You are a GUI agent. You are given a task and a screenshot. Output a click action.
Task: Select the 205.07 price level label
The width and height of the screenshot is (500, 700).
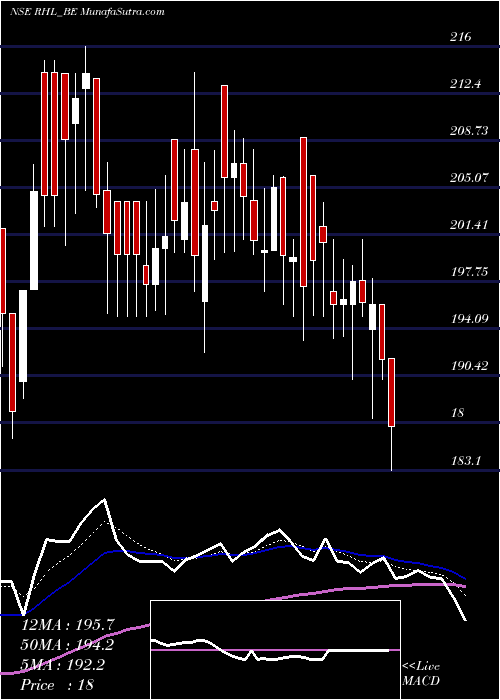(469, 178)
